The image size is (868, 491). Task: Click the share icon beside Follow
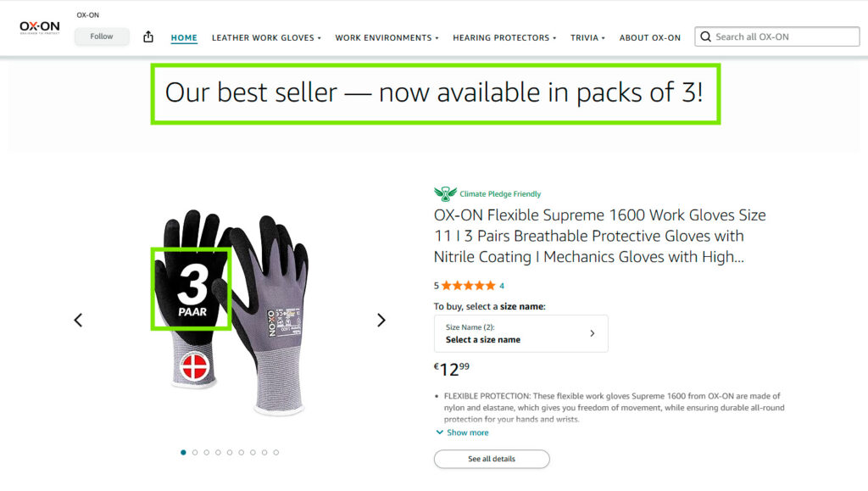(148, 36)
